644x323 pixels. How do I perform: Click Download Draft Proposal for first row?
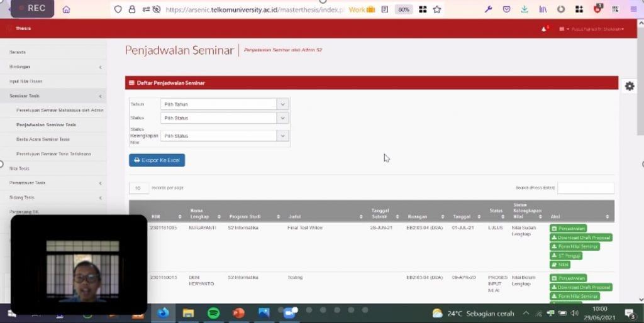pyautogui.click(x=580, y=238)
